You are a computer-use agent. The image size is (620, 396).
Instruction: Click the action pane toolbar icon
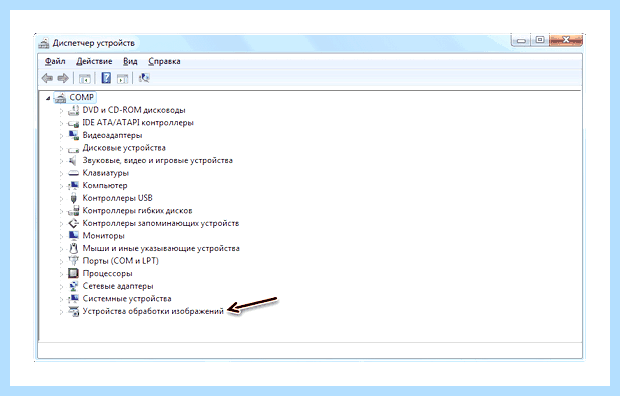123,78
